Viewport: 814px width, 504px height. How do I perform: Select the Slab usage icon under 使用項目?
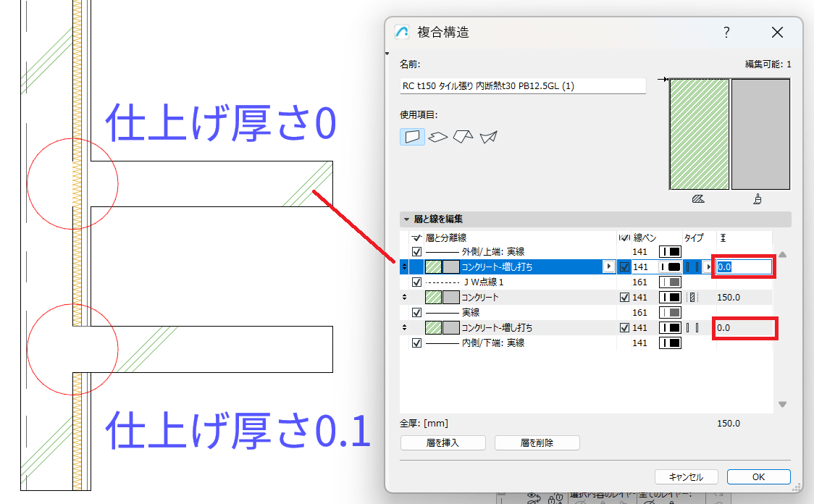point(437,137)
